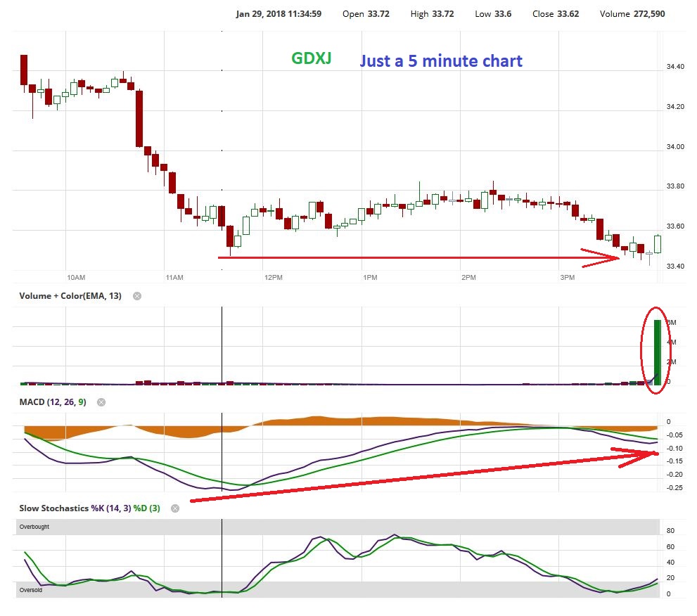Click the large green volume bar

point(658,352)
